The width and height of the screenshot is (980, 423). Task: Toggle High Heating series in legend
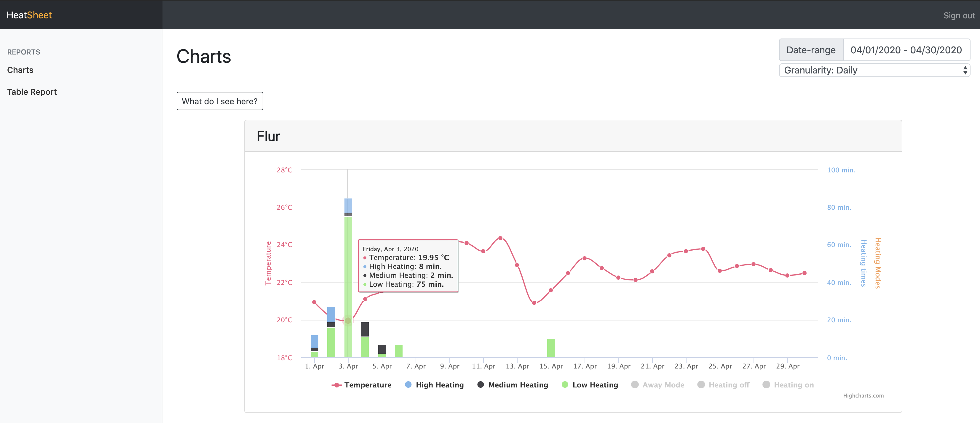[435, 384]
